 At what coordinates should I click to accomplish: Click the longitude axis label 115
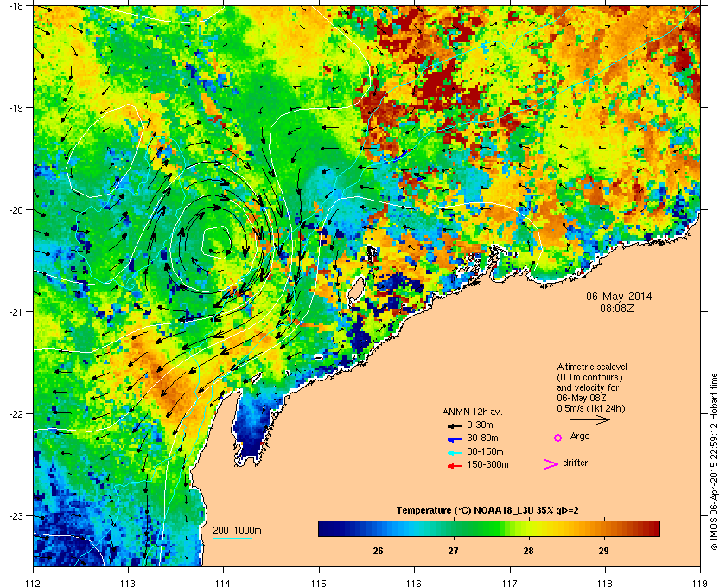(x=319, y=583)
